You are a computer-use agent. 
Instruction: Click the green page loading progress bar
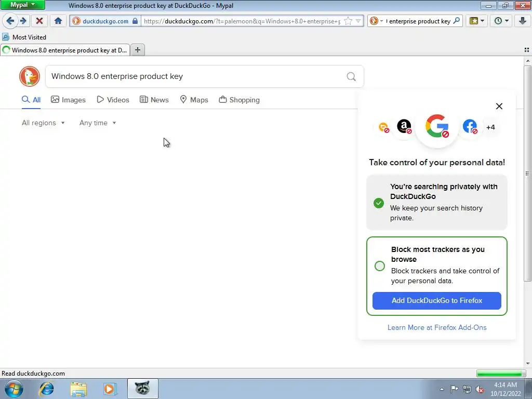501,373
